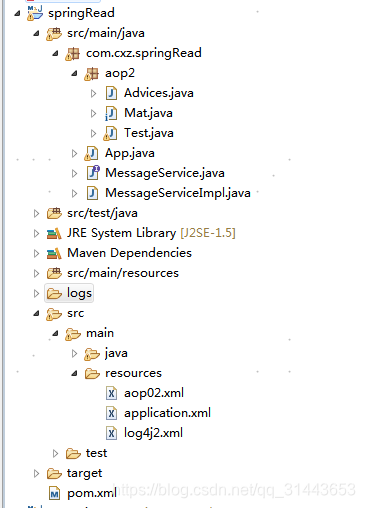Click the MessageServiceImpl.java file icon
Screen dimensions: 365x508
[x=92, y=193]
